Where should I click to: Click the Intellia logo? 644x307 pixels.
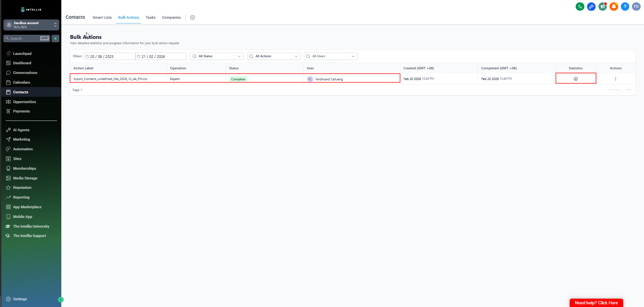(31, 9)
